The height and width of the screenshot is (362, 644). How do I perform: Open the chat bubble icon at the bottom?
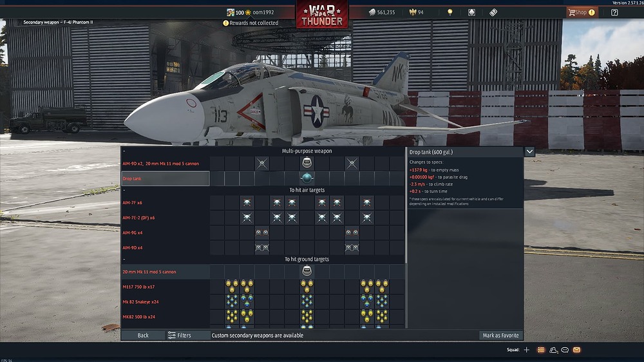click(565, 350)
